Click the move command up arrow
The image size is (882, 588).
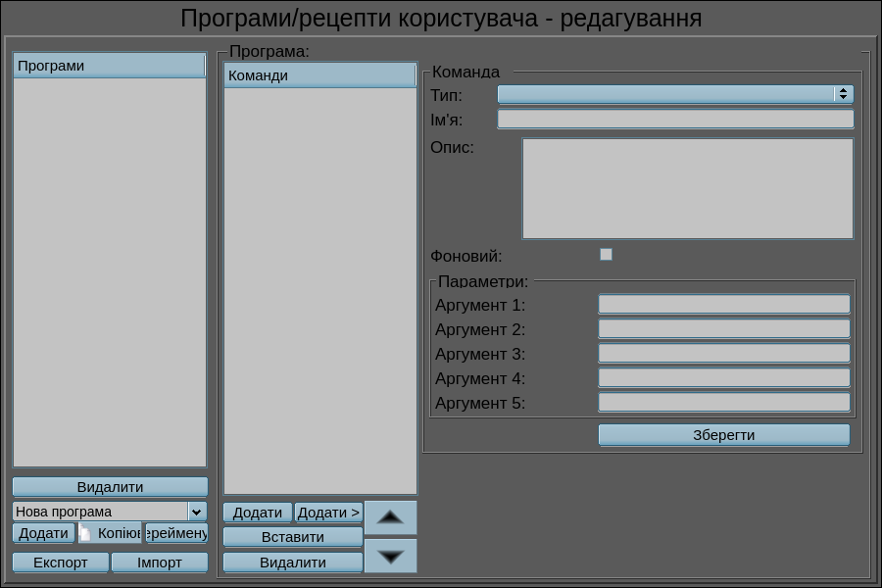coord(390,516)
